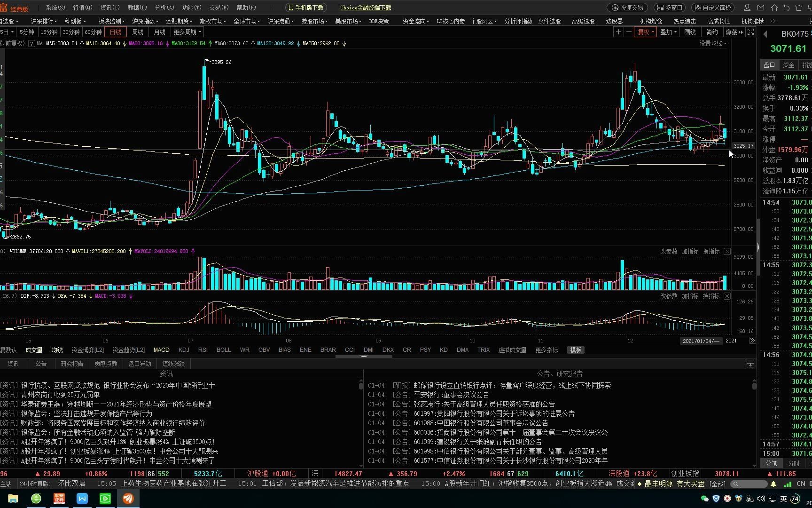
Task: Click the volume speaker tray icon
Action: click(761, 499)
